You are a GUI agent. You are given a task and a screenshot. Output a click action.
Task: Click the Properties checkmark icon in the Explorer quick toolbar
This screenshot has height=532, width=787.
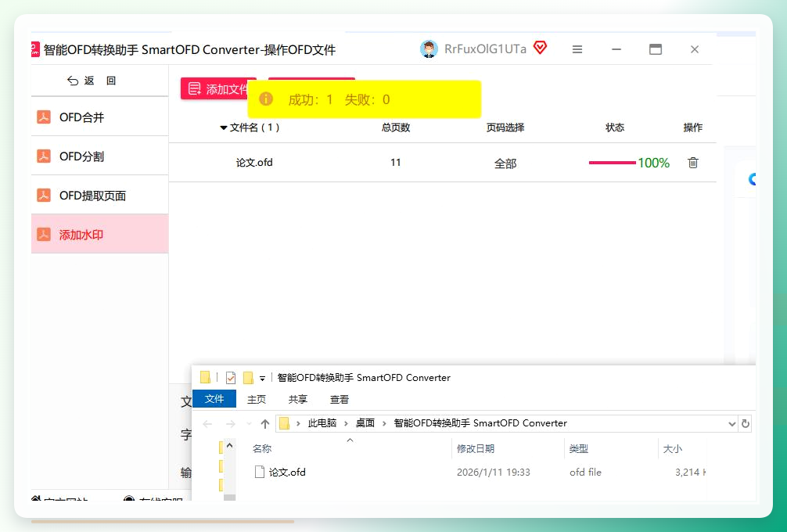tap(230, 377)
